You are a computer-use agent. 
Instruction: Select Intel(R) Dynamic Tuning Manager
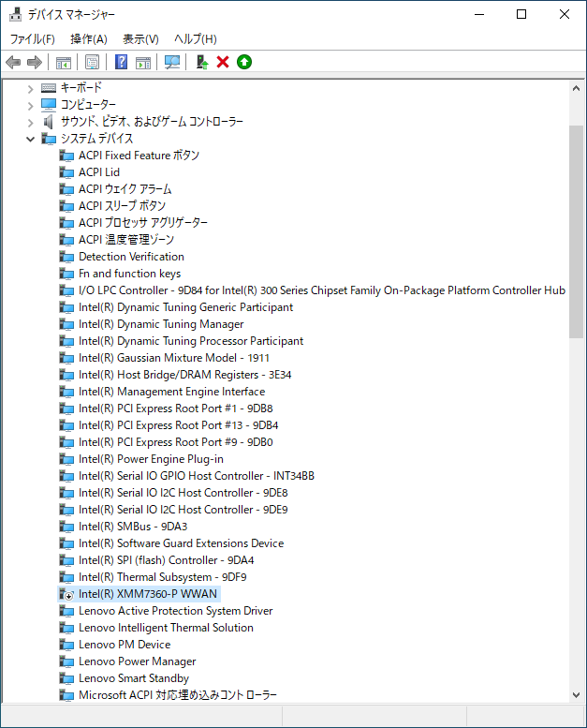[x=161, y=324]
